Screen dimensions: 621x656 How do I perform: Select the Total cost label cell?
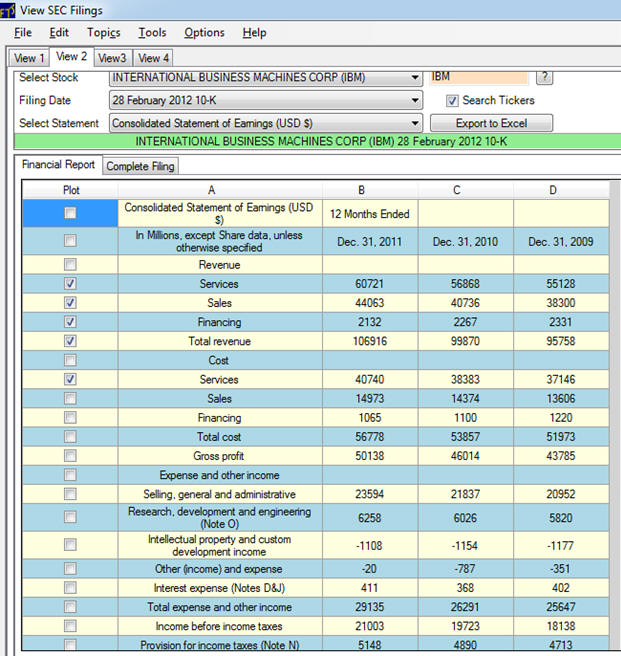coord(220,437)
